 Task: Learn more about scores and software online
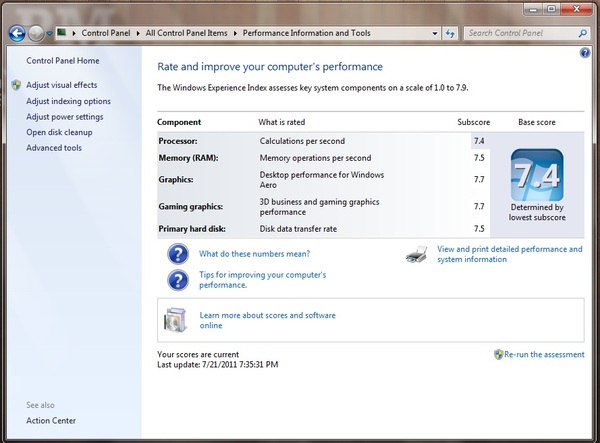pyautogui.click(x=267, y=320)
